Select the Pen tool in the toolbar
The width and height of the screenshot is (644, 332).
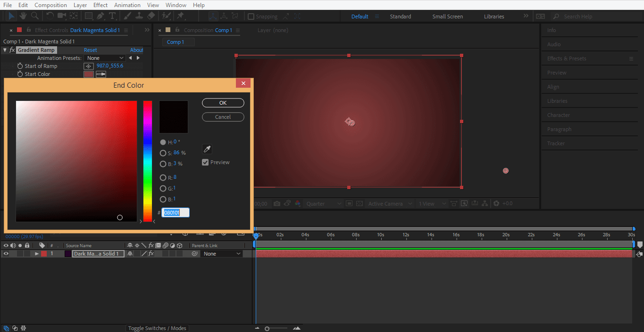[x=100, y=16]
